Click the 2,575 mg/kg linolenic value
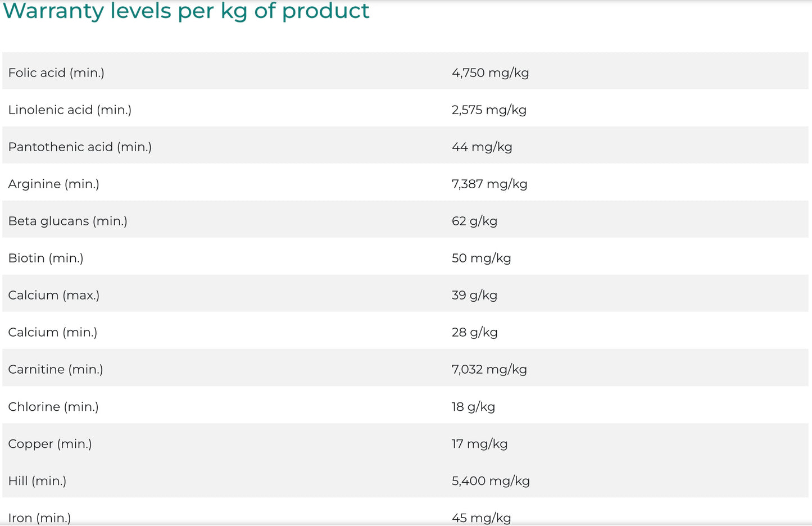812x526 pixels. [x=489, y=110]
